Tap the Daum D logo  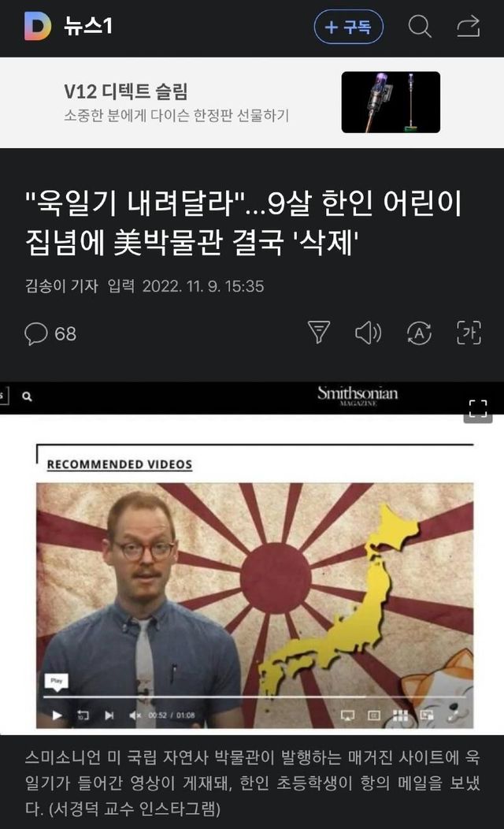(38, 26)
